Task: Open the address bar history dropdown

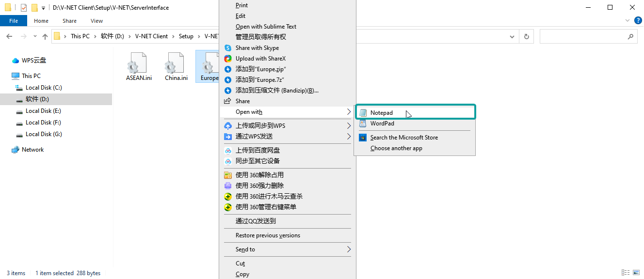Action: (x=513, y=36)
